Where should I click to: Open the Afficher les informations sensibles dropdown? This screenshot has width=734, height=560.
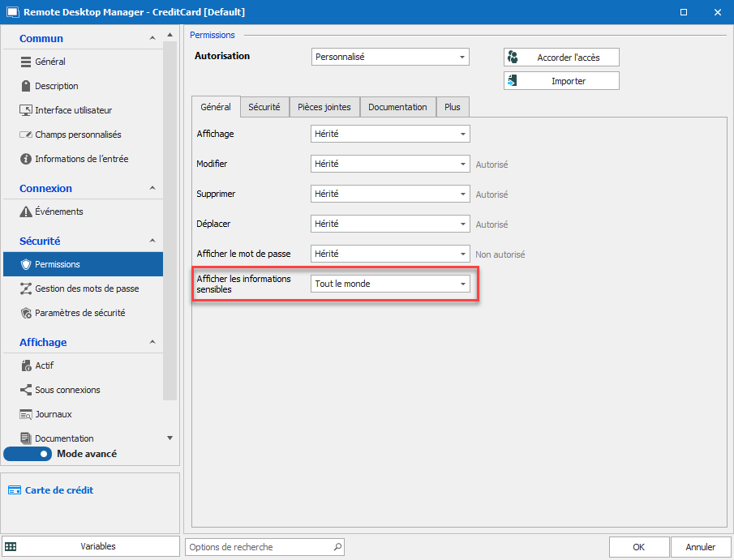coord(390,284)
